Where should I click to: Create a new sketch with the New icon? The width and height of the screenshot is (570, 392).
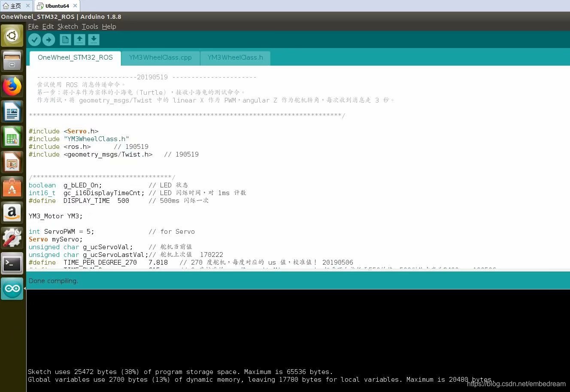(x=65, y=40)
